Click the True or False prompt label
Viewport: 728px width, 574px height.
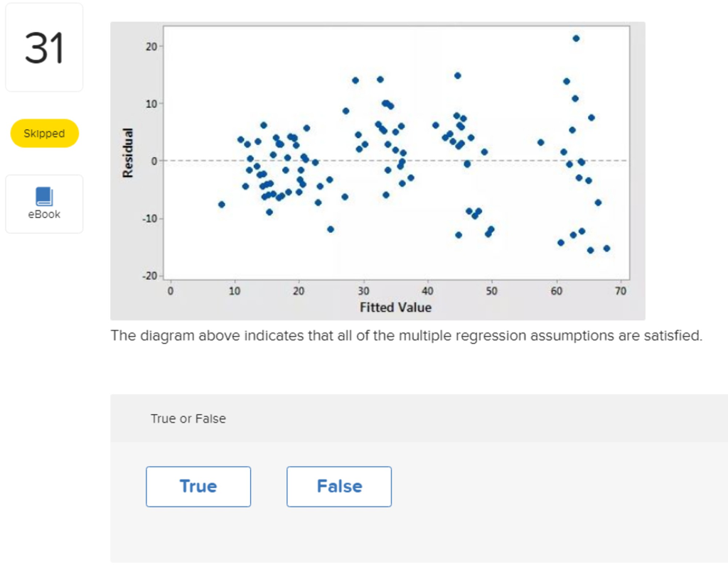coord(188,418)
